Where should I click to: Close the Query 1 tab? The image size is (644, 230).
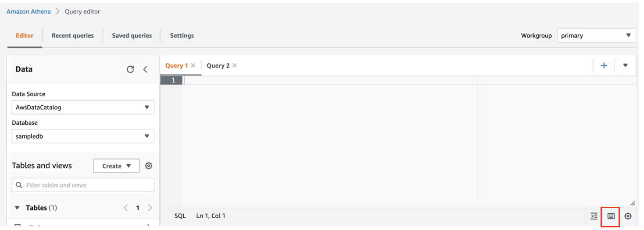point(193,65)
